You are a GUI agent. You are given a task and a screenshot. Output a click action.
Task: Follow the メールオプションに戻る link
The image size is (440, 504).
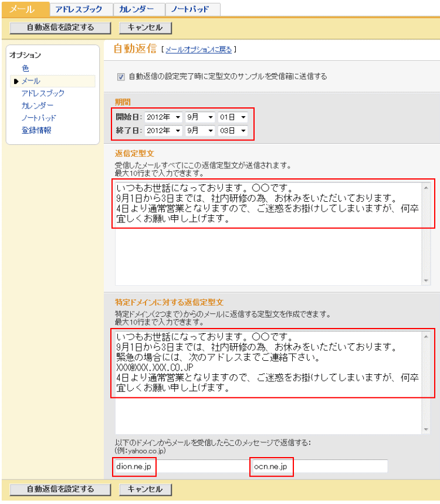pyautogui.click(x=199, y=50)
